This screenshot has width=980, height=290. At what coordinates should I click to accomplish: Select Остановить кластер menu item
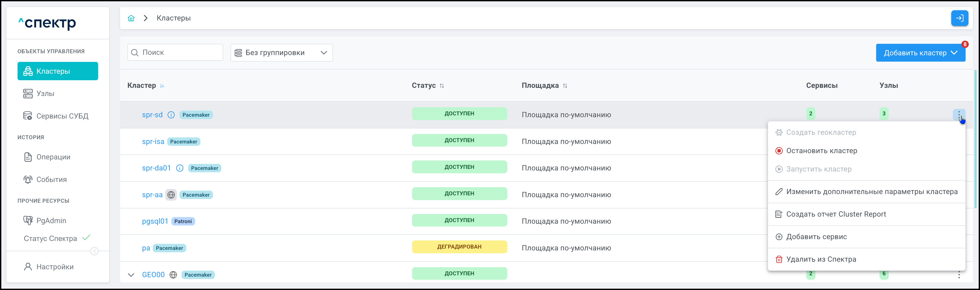click(x=821, y=151)
